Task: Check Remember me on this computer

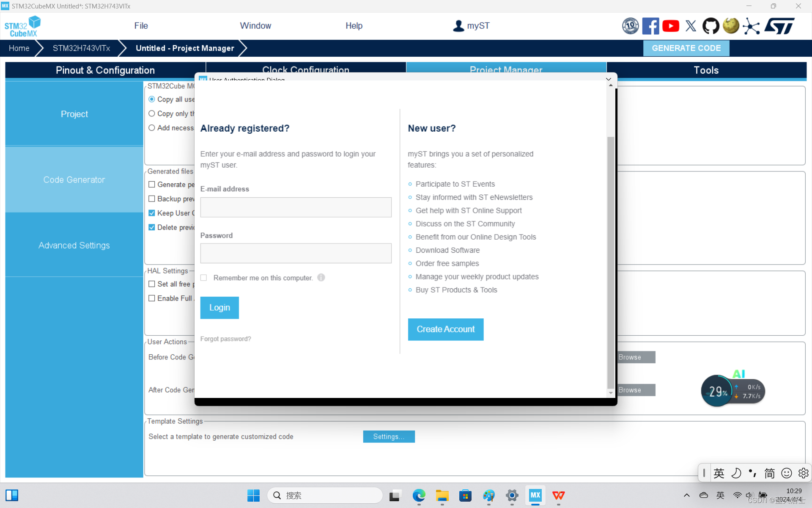Action: [x=204, y=278]
